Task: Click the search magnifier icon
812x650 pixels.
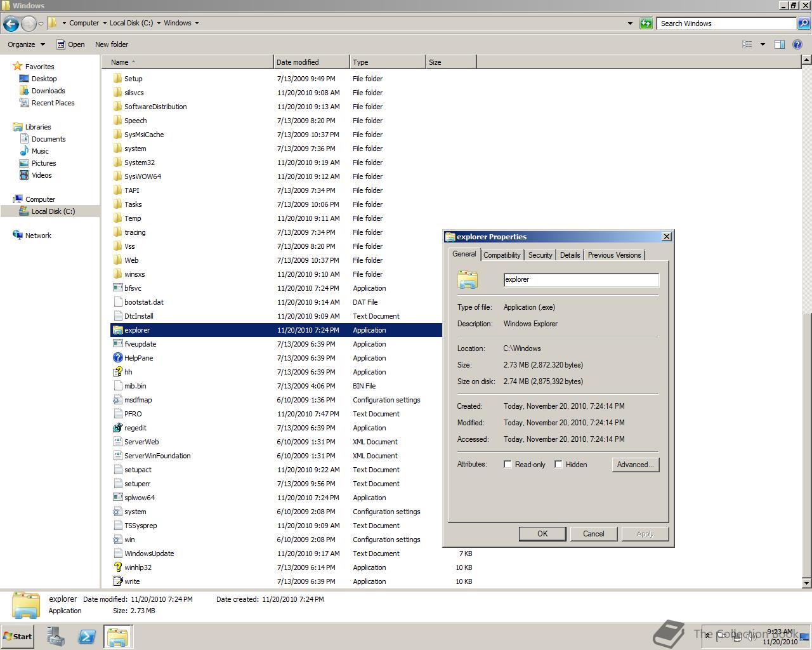Action: coord(803,23)
